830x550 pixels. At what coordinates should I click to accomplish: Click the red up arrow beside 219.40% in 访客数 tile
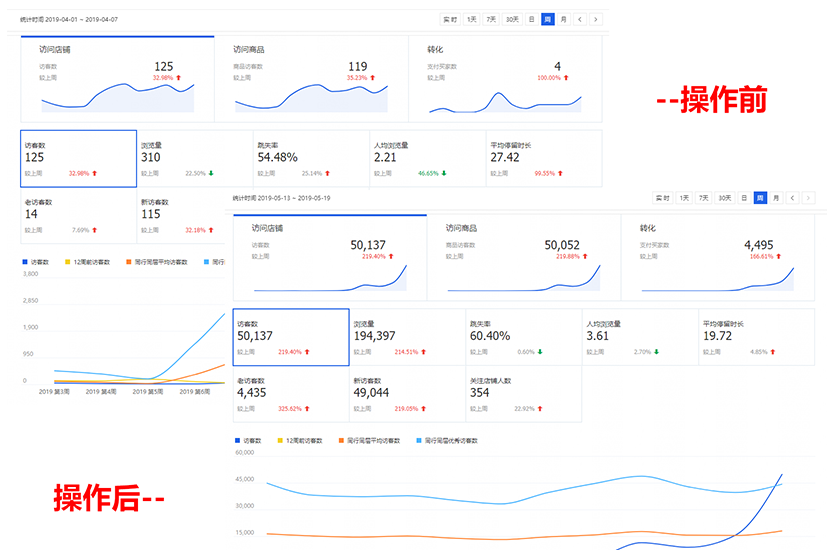coord(308,352)
